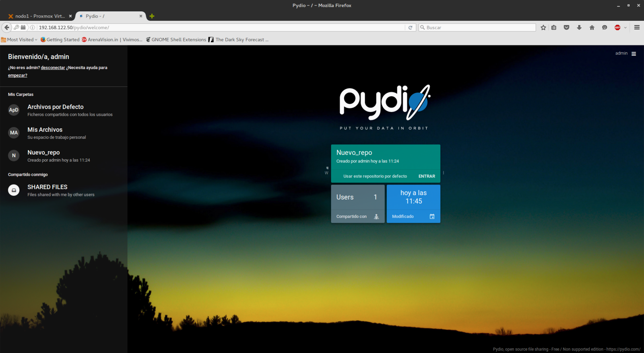This screenshot has height=353, width=644.
Task: Open The Dark Sky Forecast bookmark
Action: point(238,39)
